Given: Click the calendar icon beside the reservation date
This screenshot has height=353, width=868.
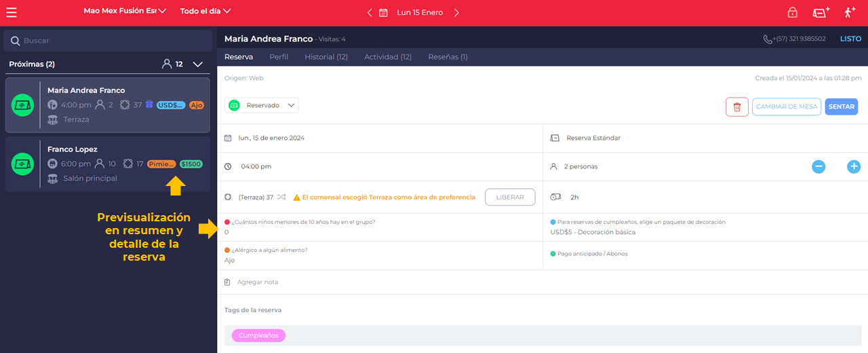Looking at the screenshot, I should pyautogui.click(x=228, y=138).
